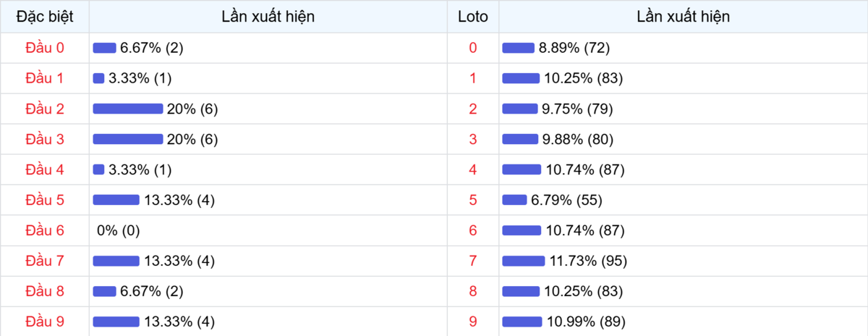Select Loto number 4 in the table
868x336 pixels.
click(x=473, y=169)
